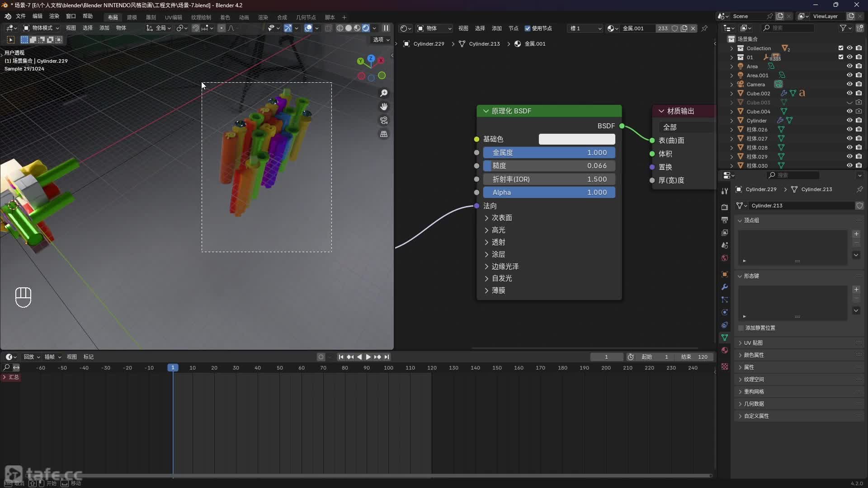The width and height of the screenshot is (868, 488).
Task: Open the Object properties tab icon
Action: 725,274
